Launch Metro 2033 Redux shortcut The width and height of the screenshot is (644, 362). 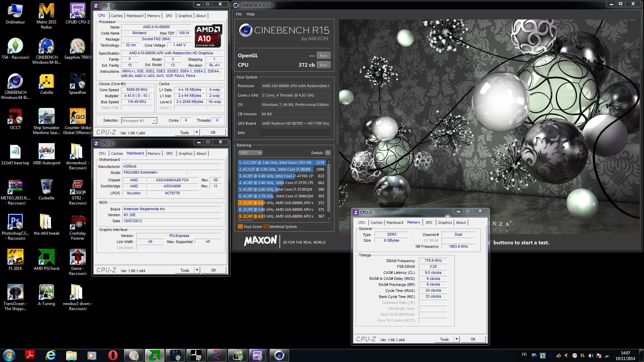(x=46, y=16)
